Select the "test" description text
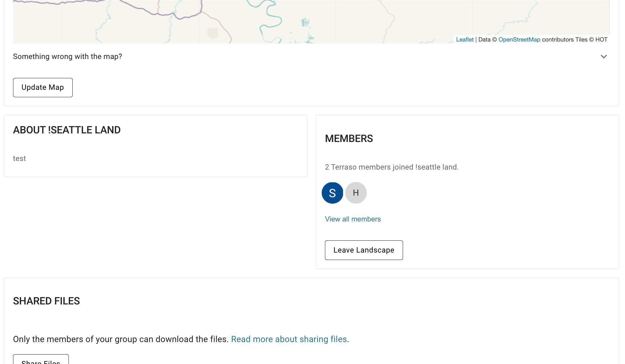Viewport: 625px width, 364px height. point(20,158)
